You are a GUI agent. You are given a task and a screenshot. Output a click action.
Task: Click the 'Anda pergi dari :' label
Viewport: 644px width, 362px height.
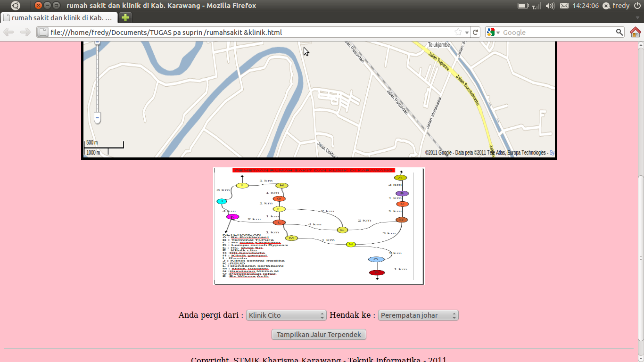coord(211,315)
